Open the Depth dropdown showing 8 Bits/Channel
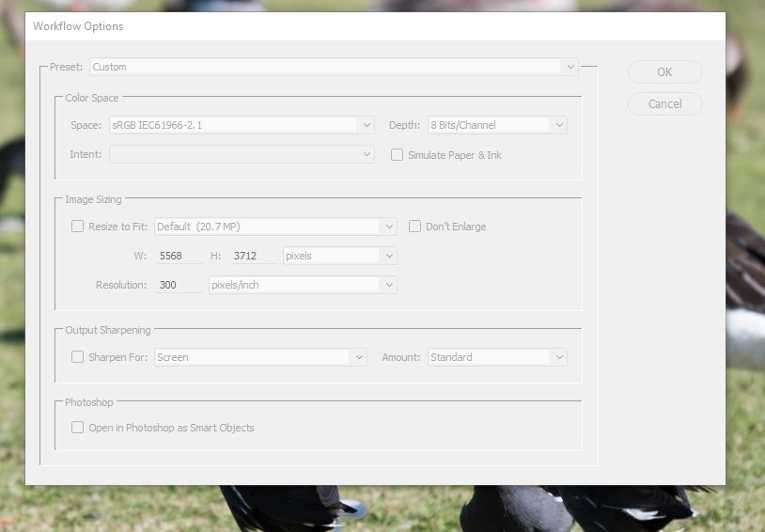The image size is (765, 532). point(497,125)
